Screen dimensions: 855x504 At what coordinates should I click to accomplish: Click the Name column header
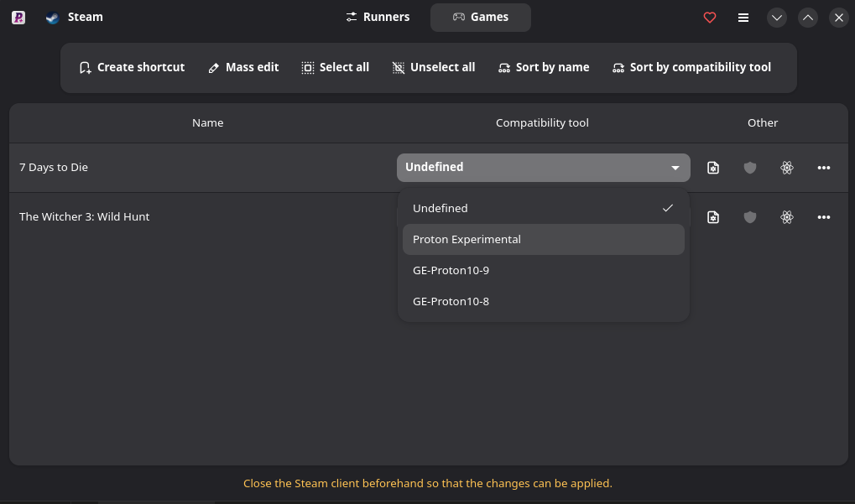click(208, 123)
